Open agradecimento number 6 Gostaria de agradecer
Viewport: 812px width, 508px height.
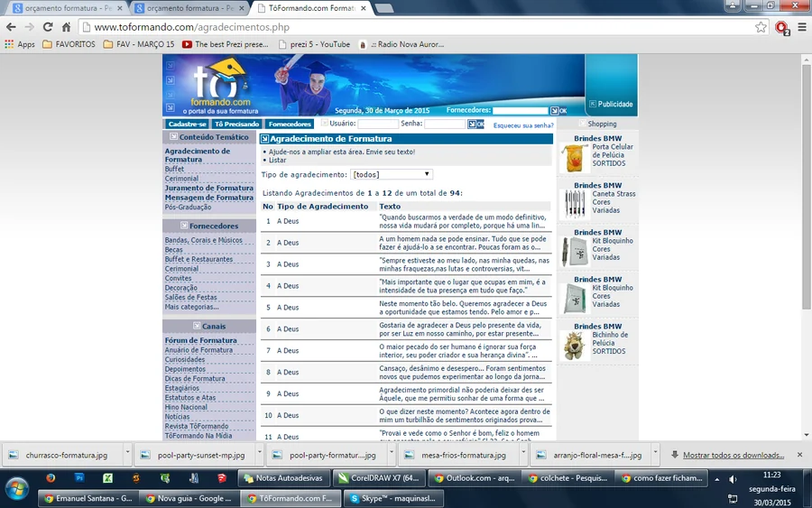pyautogui.click(x=460, y=329)
